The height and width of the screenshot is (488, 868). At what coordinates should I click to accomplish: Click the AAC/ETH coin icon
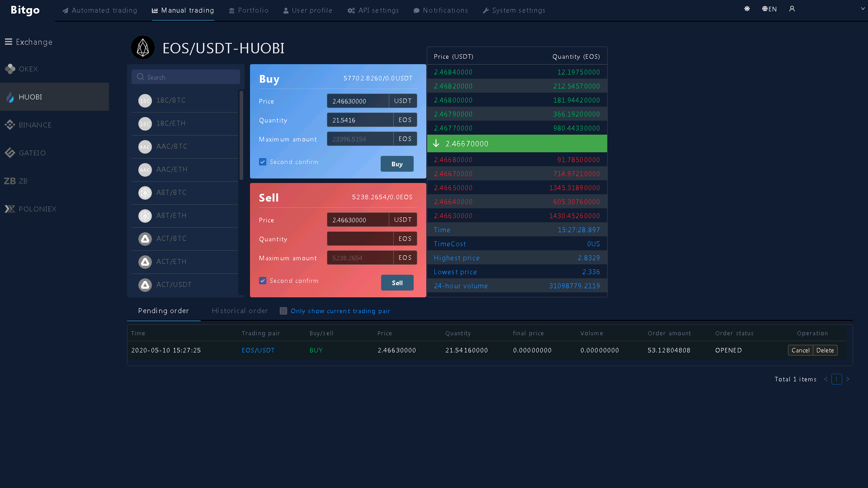click(x=145, y=170)
